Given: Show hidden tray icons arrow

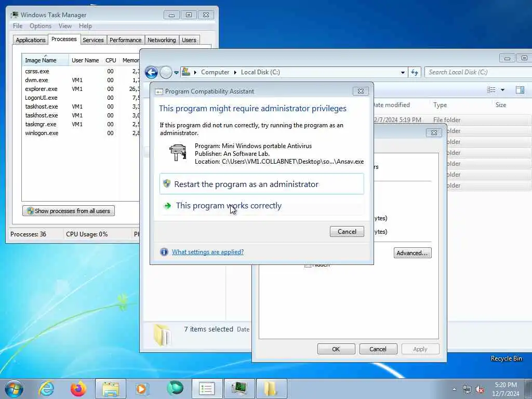Looking at the screenshot, I should click(x=454, y=389).
